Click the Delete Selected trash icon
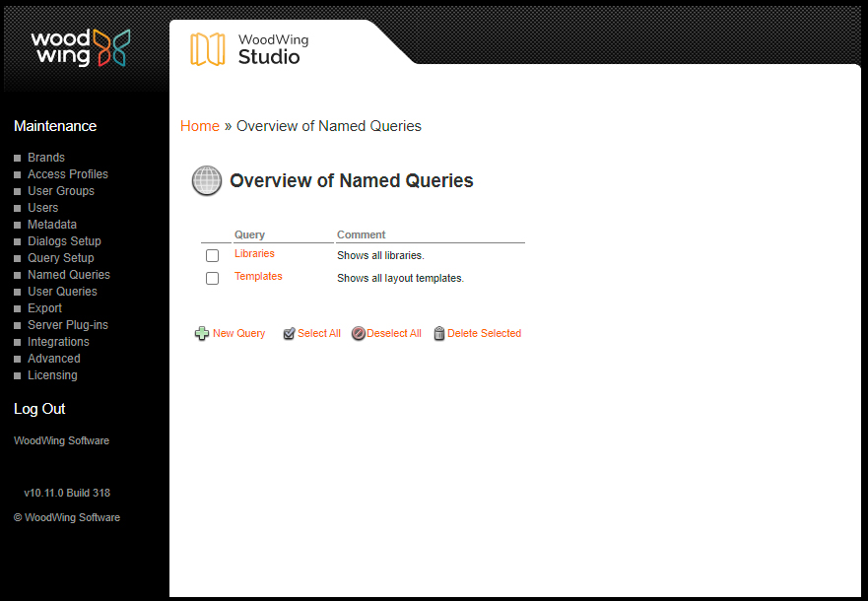868x601 pixels. coord(438,333)
